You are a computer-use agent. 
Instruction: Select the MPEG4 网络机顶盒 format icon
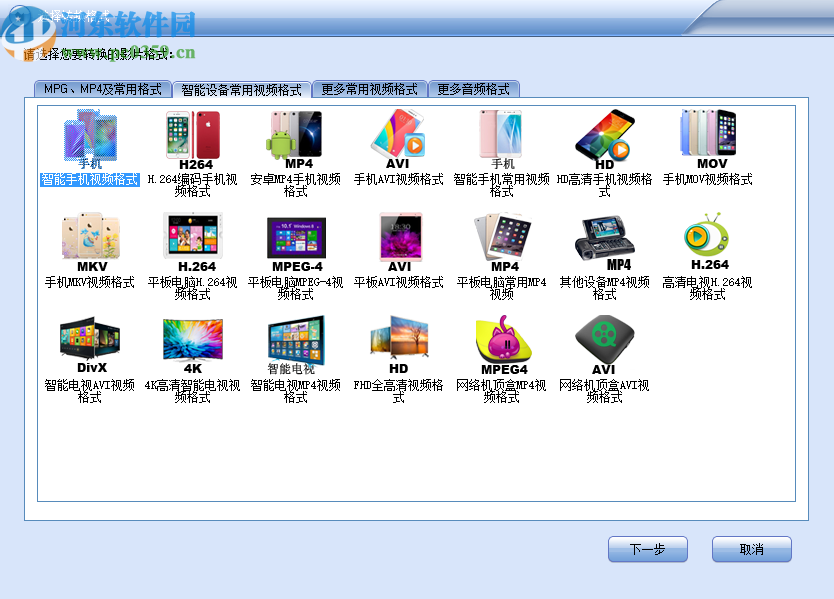(503, 345)
